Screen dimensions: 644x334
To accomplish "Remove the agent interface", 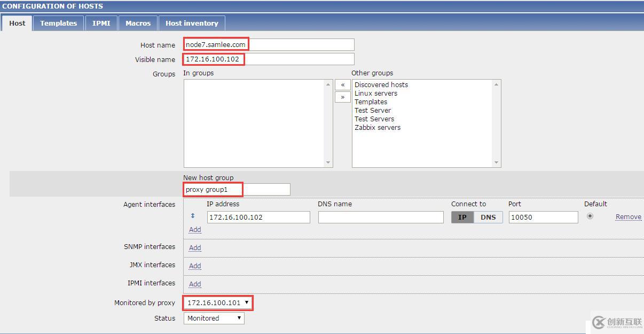I will (629, 216).
